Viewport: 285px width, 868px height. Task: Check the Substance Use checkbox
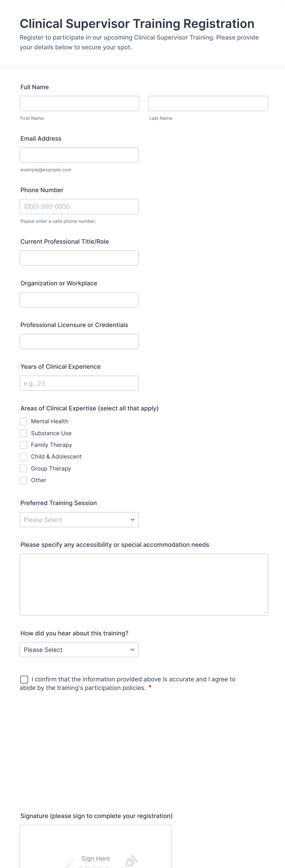[x=23, y=433]
